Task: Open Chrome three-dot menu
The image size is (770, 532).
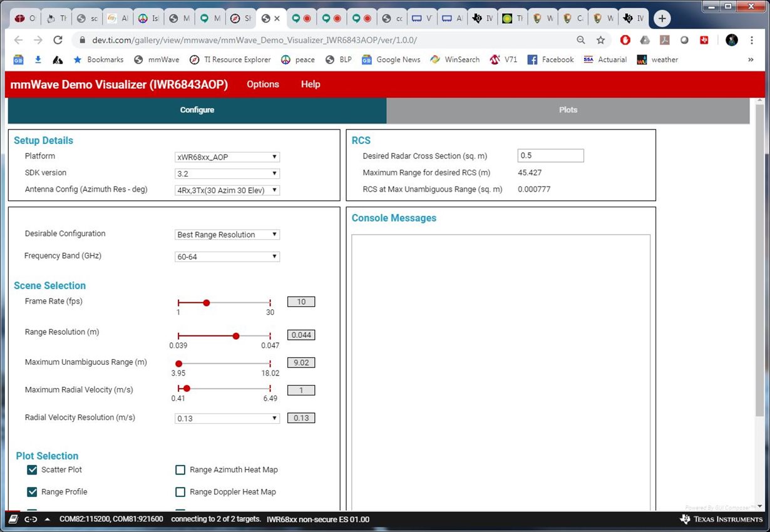Action: (x=752, y=40)
